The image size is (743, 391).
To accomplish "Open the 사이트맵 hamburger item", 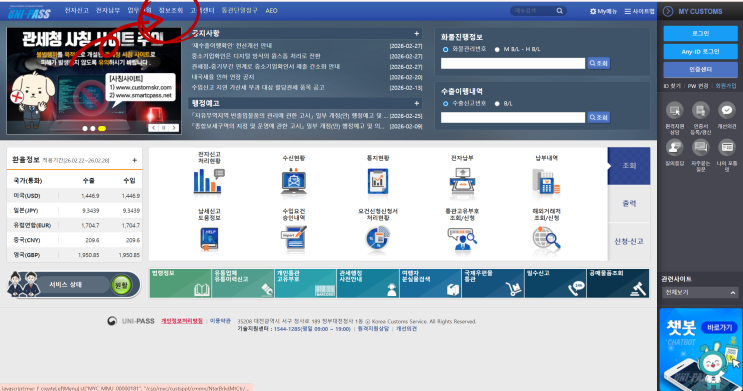I will 639,11.
